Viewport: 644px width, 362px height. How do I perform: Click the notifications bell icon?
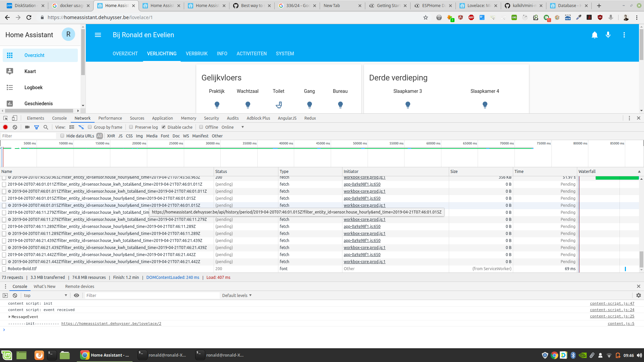594,35
